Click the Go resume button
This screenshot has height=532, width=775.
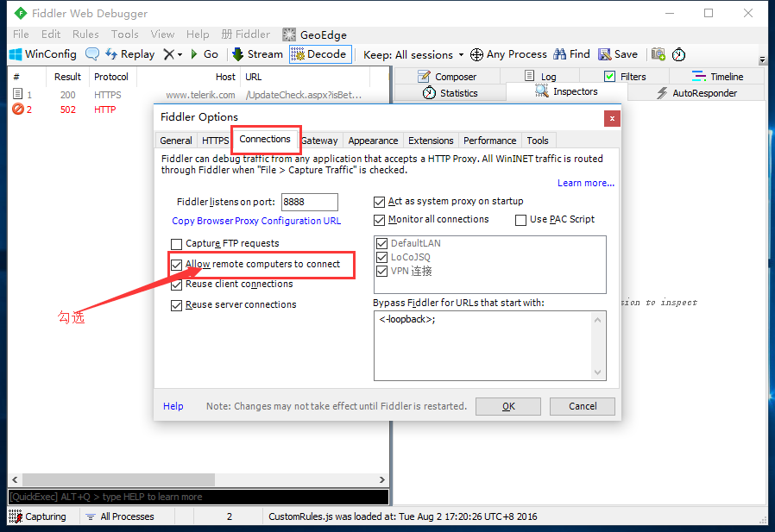205,54
